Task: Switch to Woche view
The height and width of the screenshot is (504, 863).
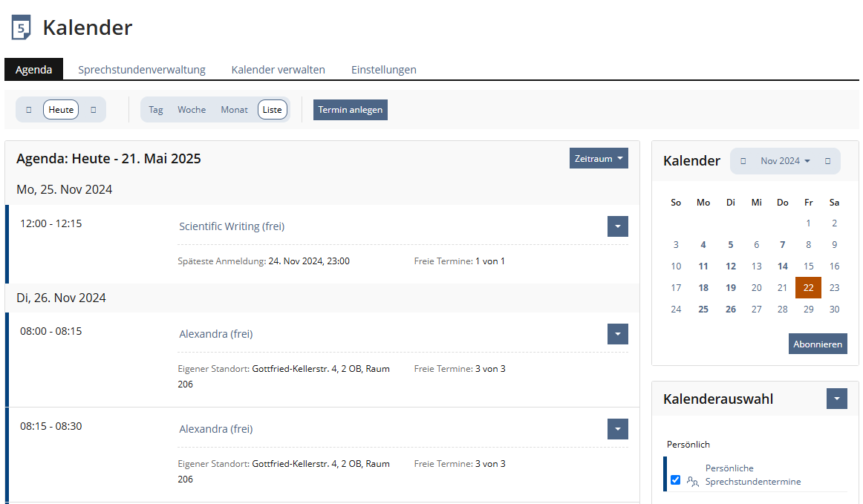Action: point(192,110)
